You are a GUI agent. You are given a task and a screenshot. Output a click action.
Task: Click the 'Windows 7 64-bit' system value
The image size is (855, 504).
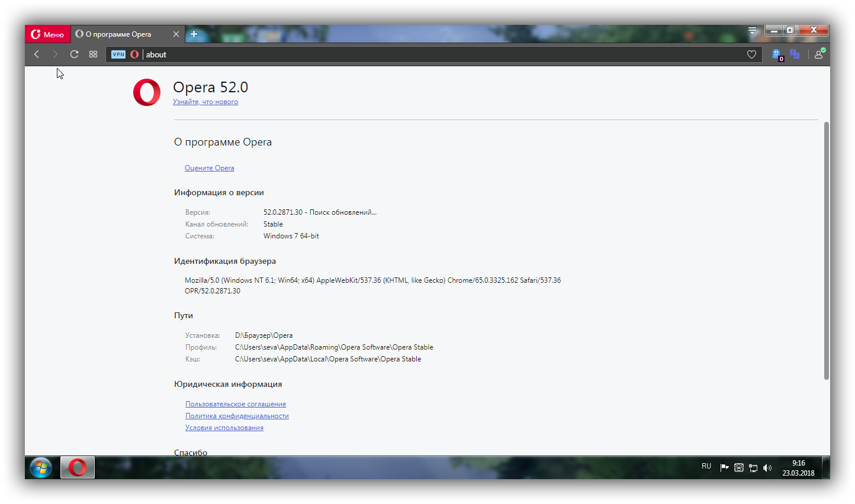click(x=291, y=236)
